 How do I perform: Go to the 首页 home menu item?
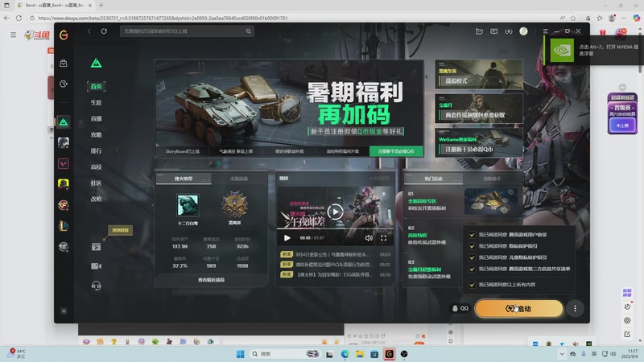(x=96, y=87)
